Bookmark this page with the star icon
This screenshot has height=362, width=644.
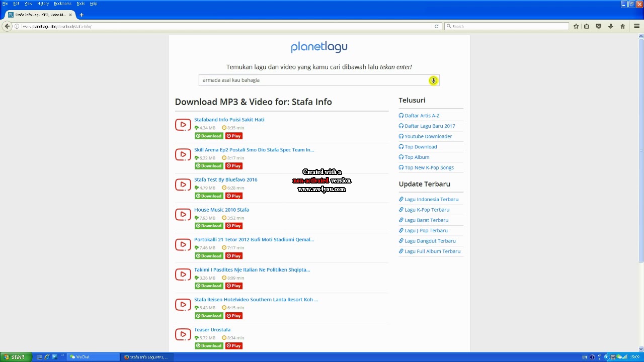(576, 26)
